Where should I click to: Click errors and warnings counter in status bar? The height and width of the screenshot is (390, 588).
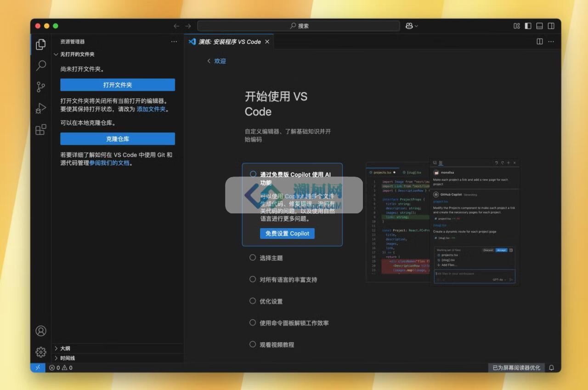click(x=61, y=367)
